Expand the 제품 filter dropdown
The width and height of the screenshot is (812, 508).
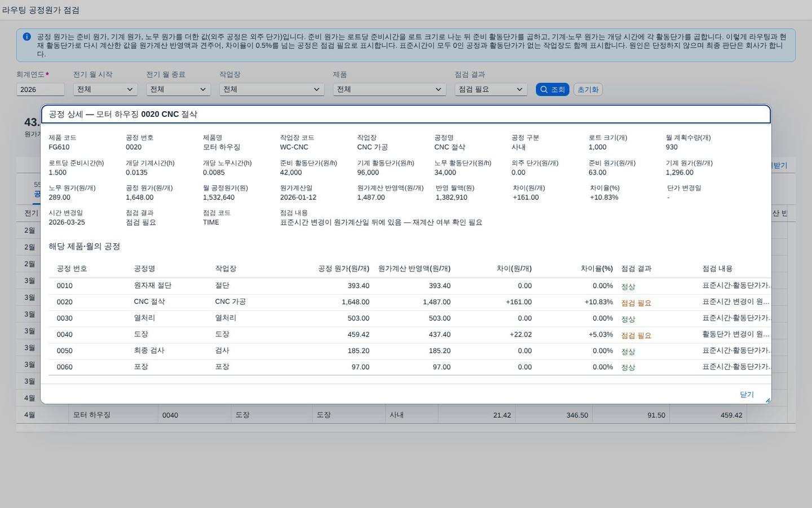pos(390,89)
